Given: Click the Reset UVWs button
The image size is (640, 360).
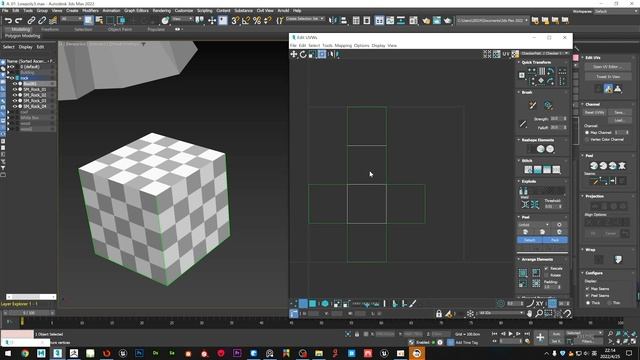Looking at the screenshot, I should point(594,112).
